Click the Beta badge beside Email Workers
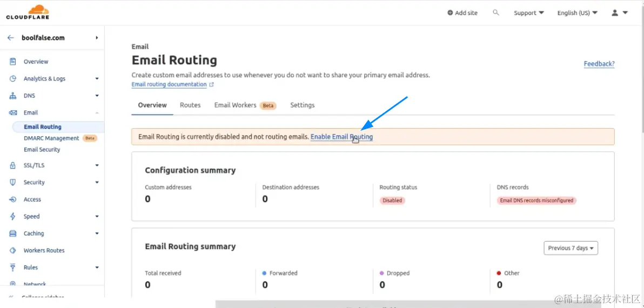The image size is (644, 308). [268, 105]
